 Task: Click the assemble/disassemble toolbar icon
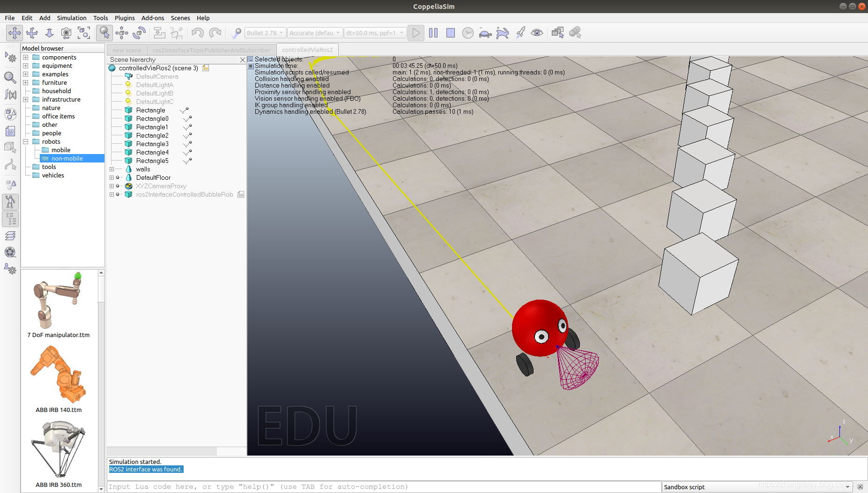pyautogui.click(x=159, y=33)
